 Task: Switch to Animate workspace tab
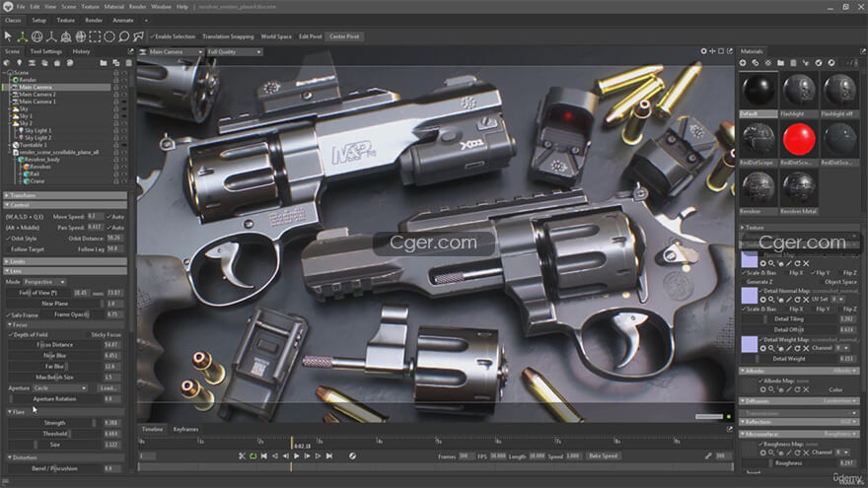coord(123,21)
